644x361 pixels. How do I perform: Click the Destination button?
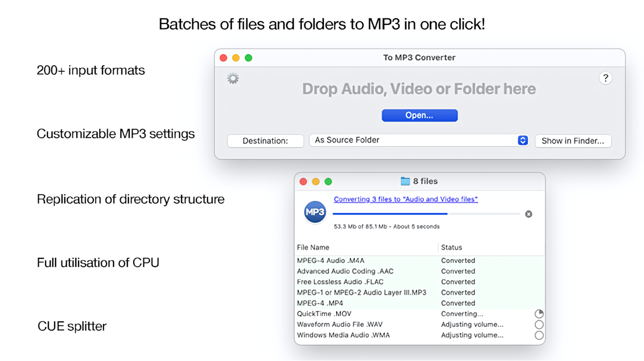pos(265,140)
